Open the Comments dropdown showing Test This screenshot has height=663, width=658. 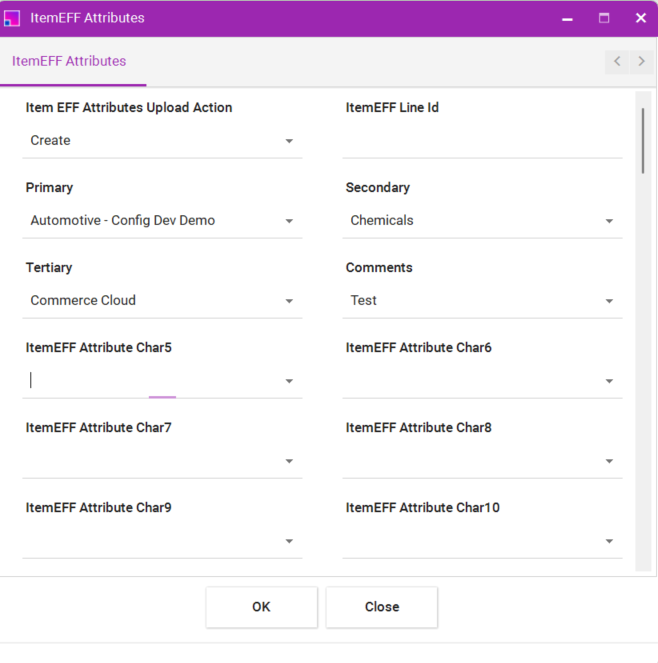pyautogui.click(x=609, y=301)
